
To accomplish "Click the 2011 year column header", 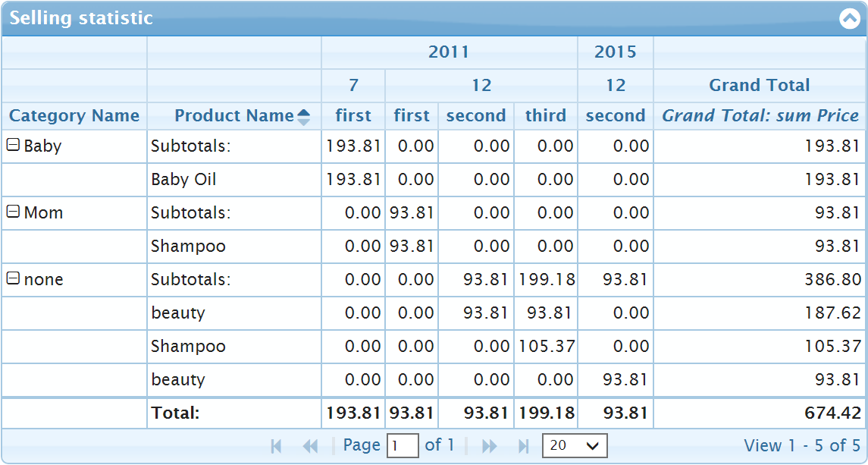I will [x=449, y=52].
